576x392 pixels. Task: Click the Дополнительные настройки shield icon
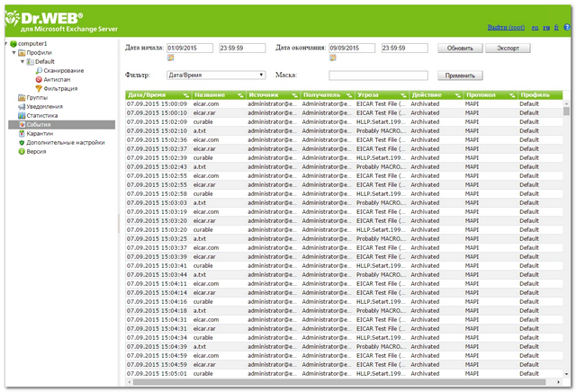click(x=22, y=142)
